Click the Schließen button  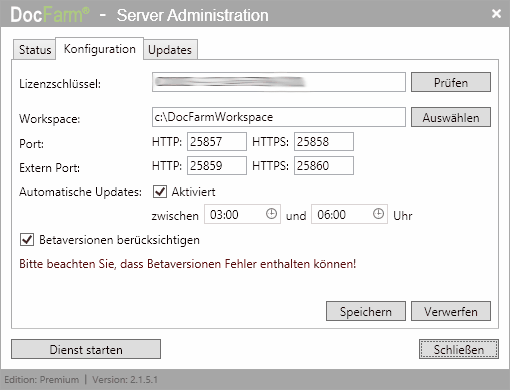(459, 349)
